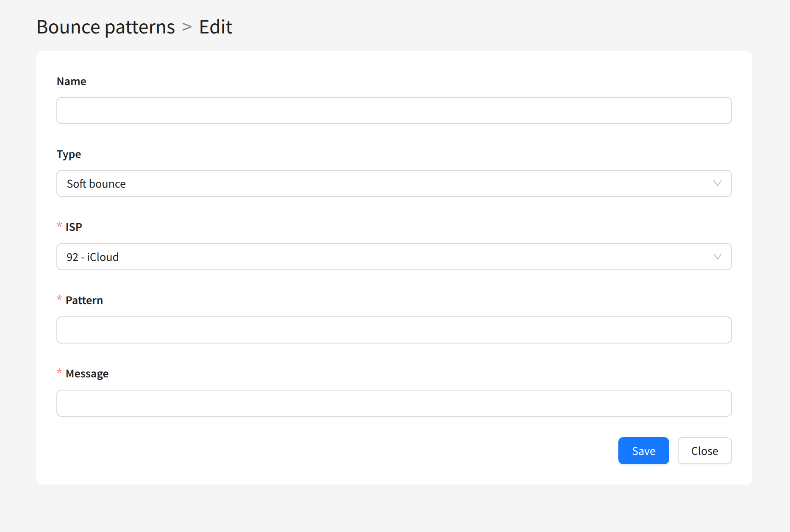Click the Edit breadcrumb title
Viewport: 790px width, 532px height.
pyautogui.click(x=216, y=27)
